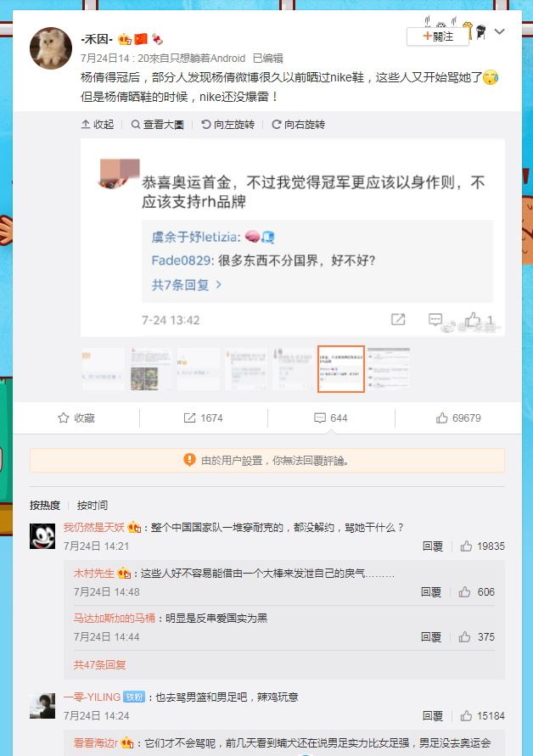
Task: Click comment timestamp 7月24日 14:24
Action: click(96, 716)
